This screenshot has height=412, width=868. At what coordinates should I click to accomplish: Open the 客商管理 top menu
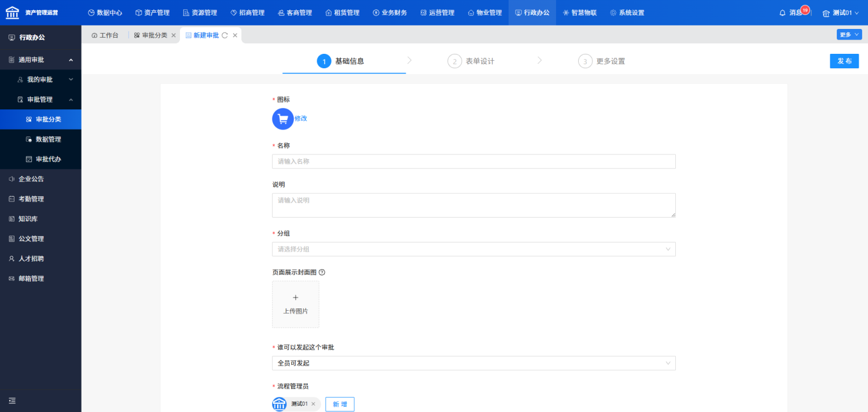click(x=295, y=13)
